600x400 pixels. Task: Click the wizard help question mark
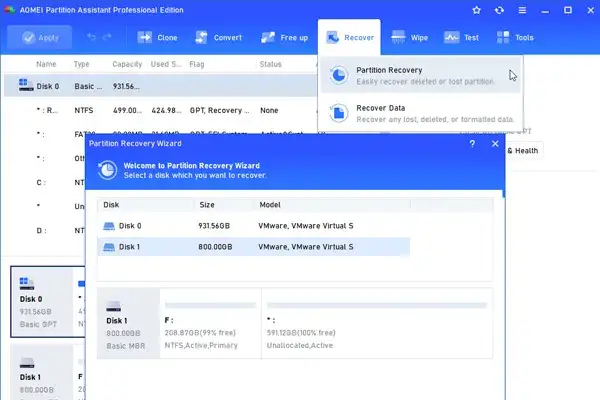tap(472, 144)
